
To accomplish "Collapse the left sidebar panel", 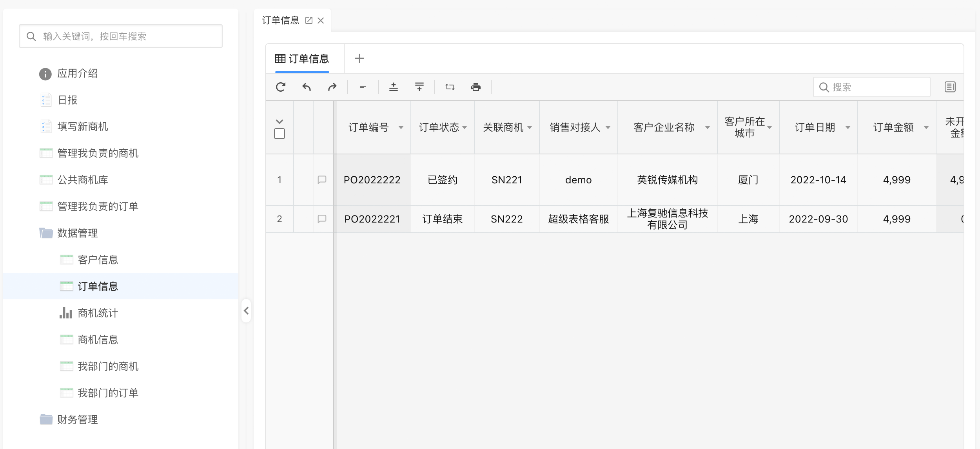I will [x=246, y=311].
